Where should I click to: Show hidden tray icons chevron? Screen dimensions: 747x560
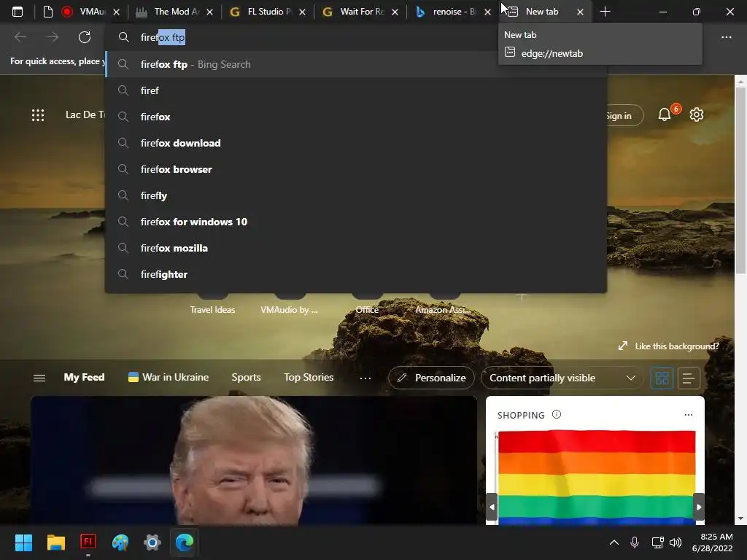pyautogui.click(x=614, y=542)
